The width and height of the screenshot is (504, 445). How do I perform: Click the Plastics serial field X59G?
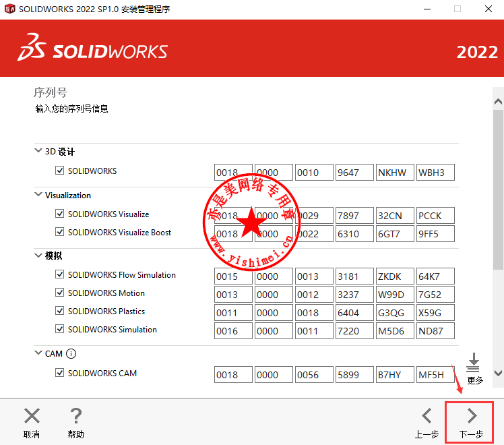(x=435, y=313)
